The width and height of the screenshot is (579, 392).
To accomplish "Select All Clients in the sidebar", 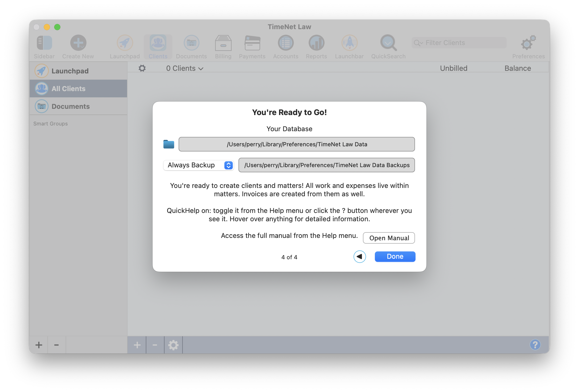I will pyautogui.click(x=78, y=88).
